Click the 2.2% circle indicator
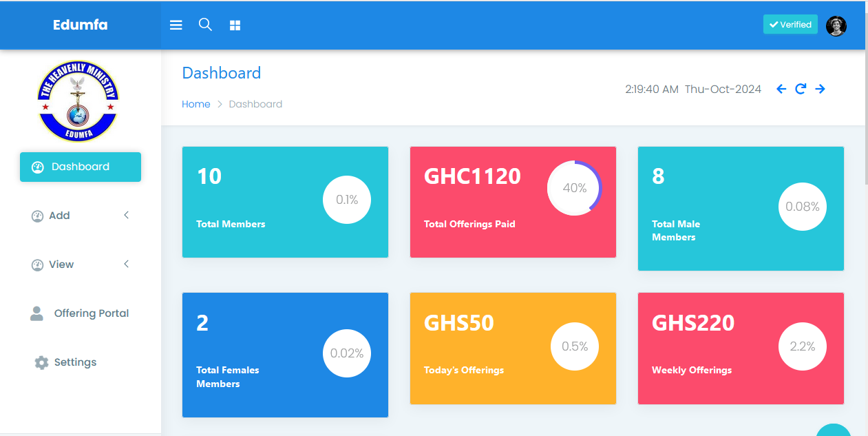 [803, 346]
